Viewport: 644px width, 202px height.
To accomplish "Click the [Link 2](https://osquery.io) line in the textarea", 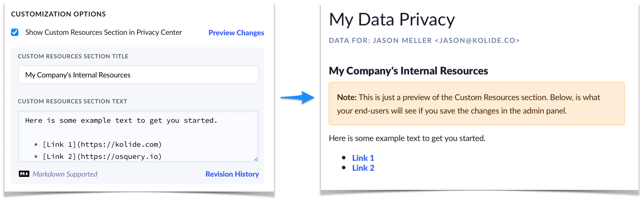I will 102,156.
